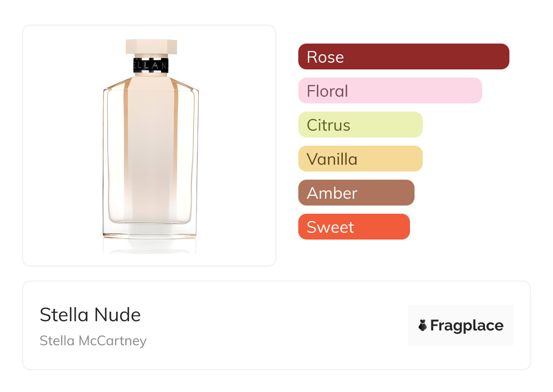Click the word "Rose" label

point(326,57)
